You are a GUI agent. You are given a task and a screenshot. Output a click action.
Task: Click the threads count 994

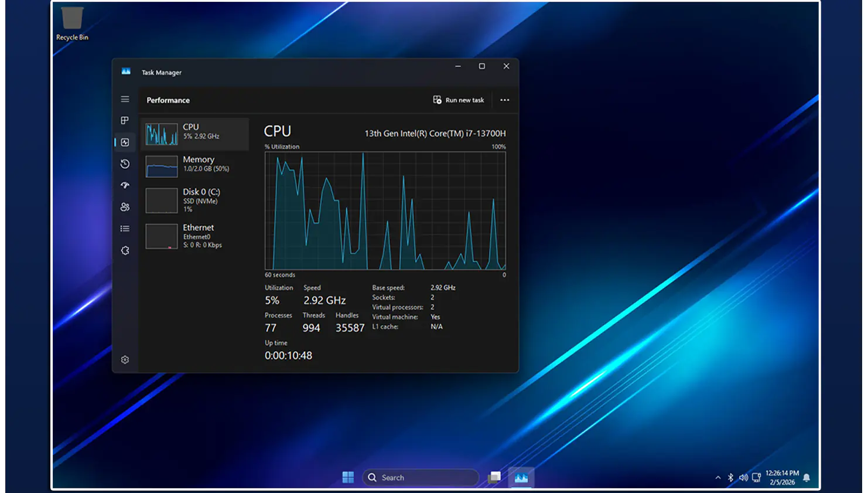point(312,328)
